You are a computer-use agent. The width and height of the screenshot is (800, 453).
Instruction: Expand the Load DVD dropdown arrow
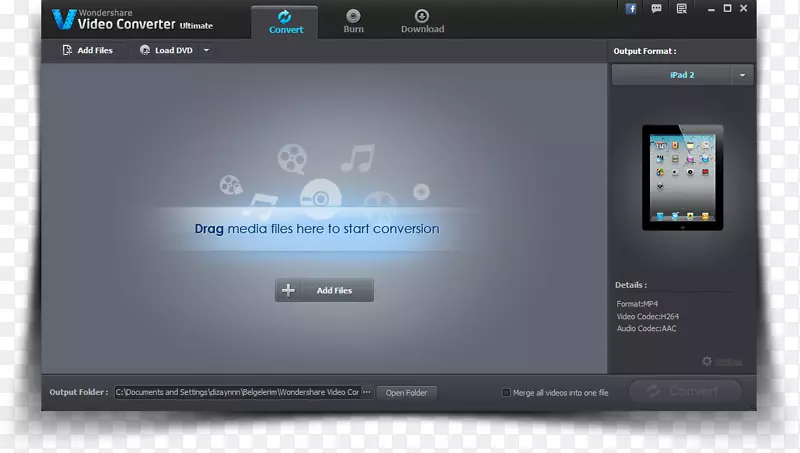206,50
